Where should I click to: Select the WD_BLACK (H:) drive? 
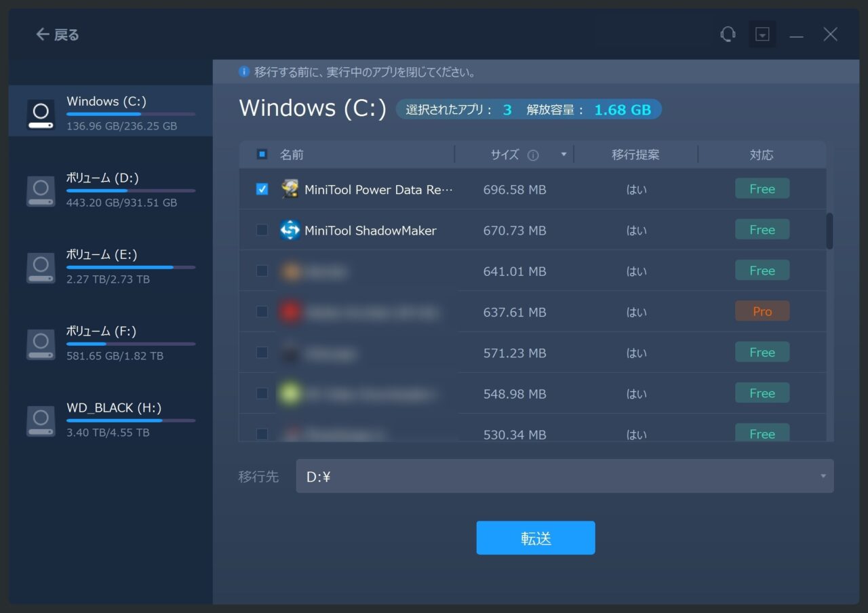[111, 420]
